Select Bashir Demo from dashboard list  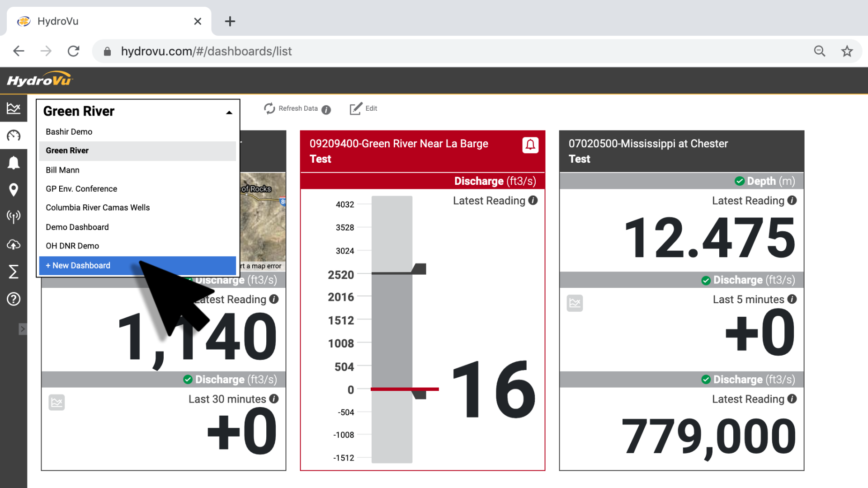tap(69, 131)
